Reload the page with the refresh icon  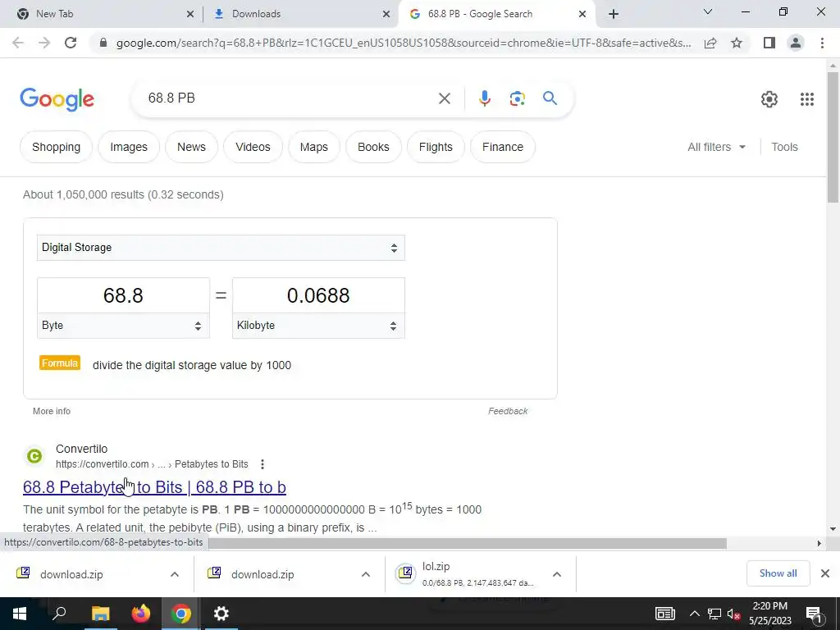click(71, 43)
